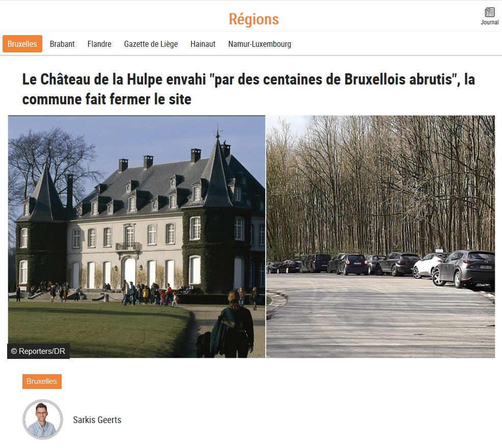Open the Namur-Luxembourg tab
The width and height of the screenshot is (502, 448).
click(260, 44)
